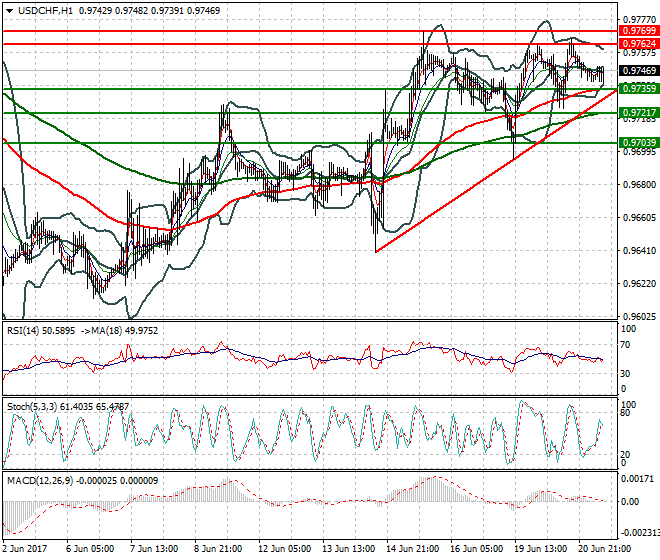The height and width of the screenshot is (560, 660).
Task: Click the 12 Jun 05:00 time axis label
Action: (x=285, y=549)
